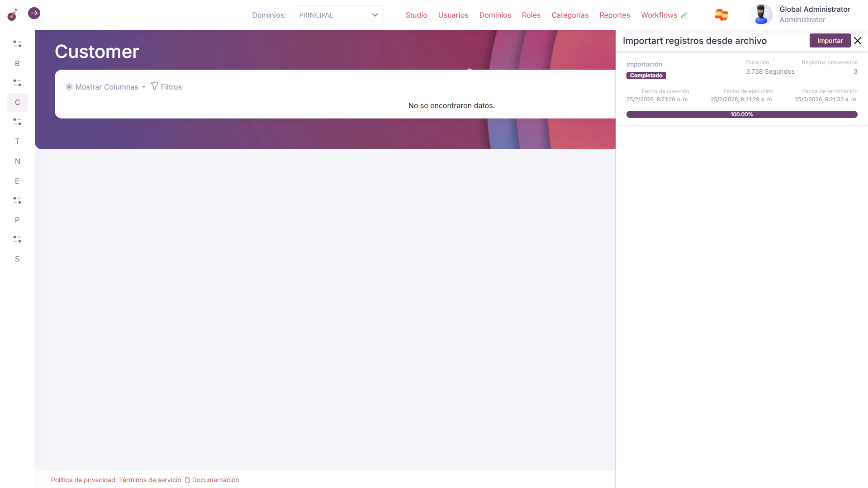The height and width of the screenshot is (488, 868).
Task: Click the Spanish flag language icon
Action: [x=721, y=15]
